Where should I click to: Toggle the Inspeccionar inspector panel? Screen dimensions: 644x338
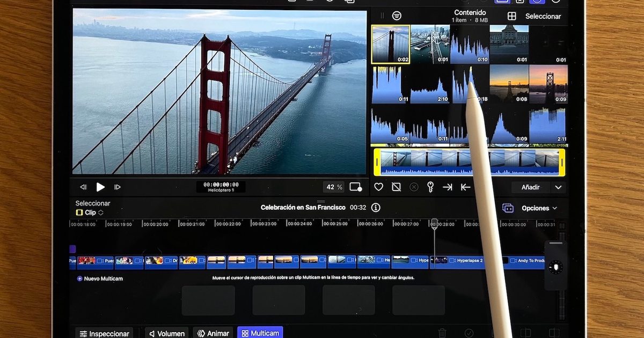click(x=105, y=333)
